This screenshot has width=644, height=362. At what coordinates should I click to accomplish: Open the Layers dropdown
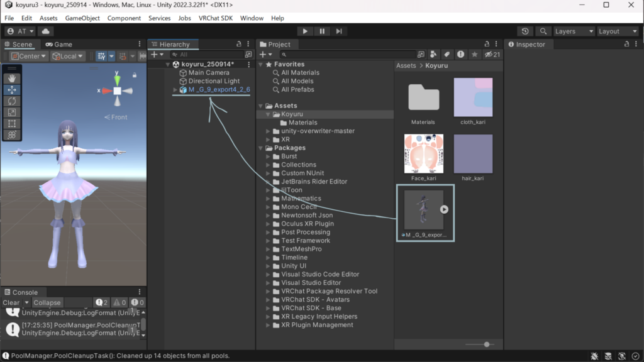tap(574, 31)
